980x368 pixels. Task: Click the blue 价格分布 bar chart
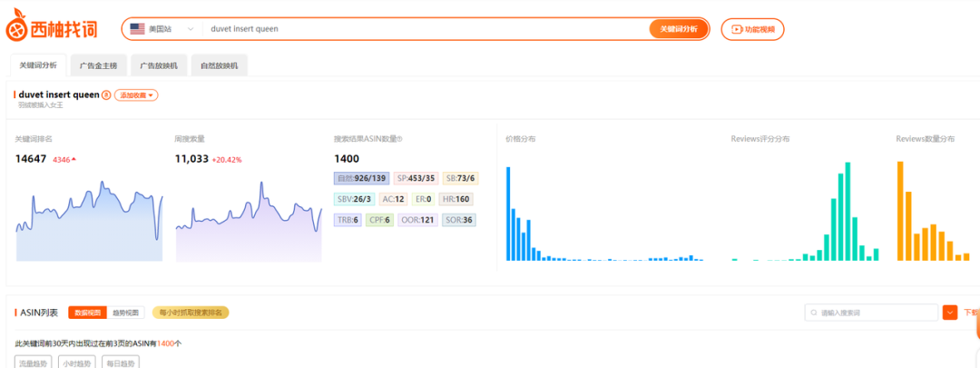pyautogui.click(x=605, y=214)
